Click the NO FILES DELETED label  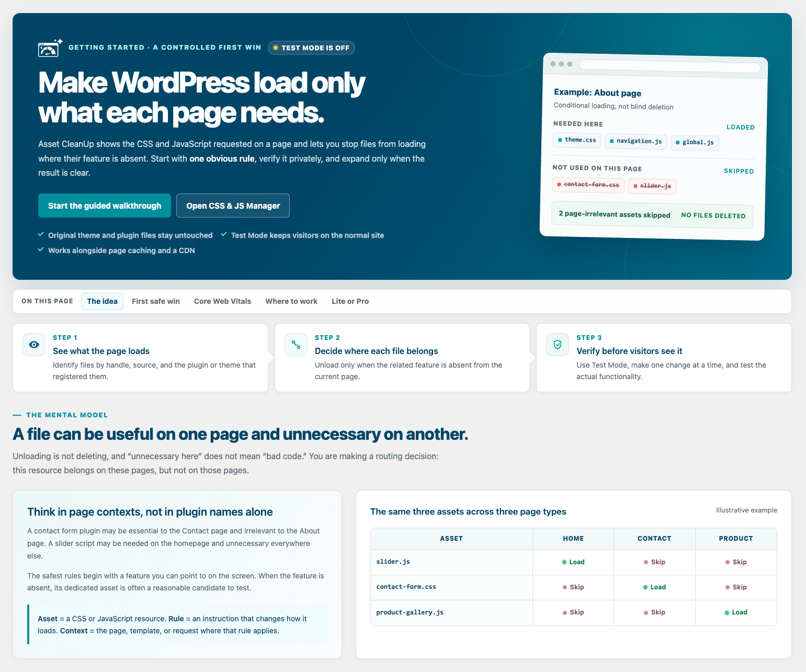(x=713, y=215)
